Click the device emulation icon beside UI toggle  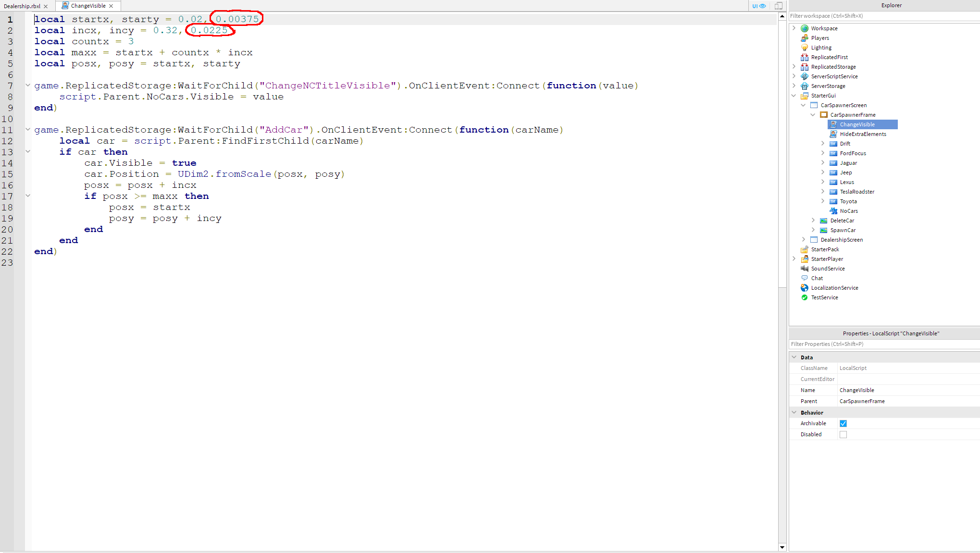(x=779, y=6)
